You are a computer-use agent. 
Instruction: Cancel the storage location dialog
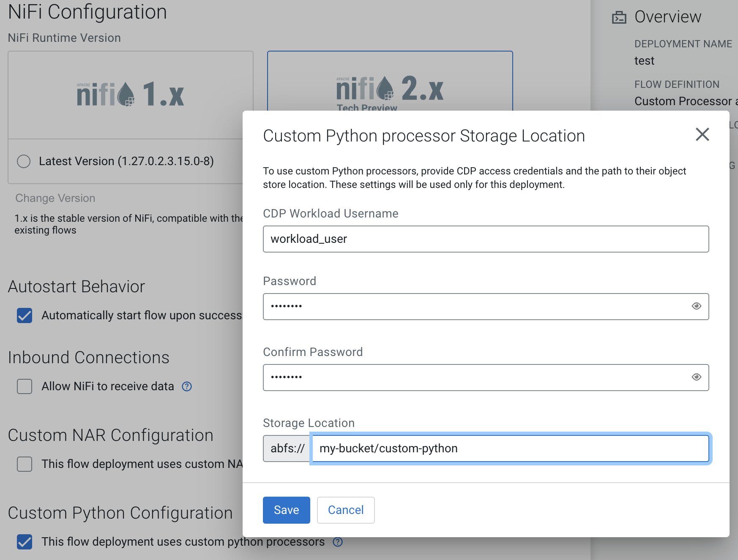pyautogui.click(x=346, y=510)
